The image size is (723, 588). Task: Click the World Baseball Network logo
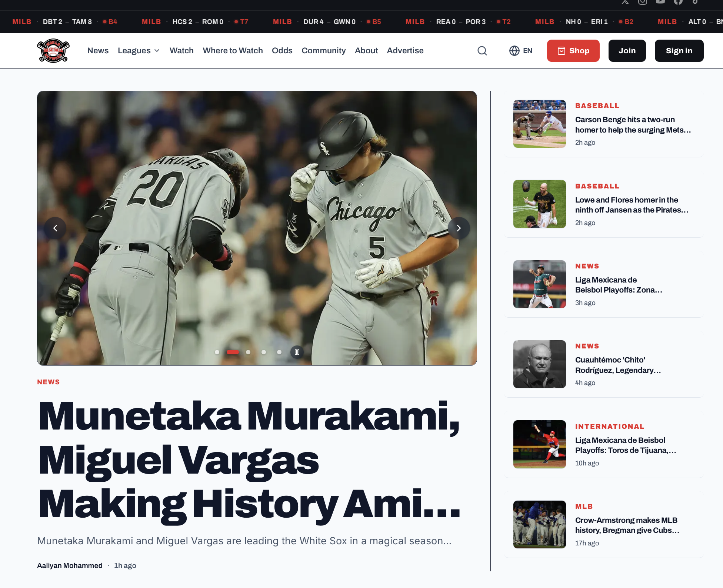point(53,51)
